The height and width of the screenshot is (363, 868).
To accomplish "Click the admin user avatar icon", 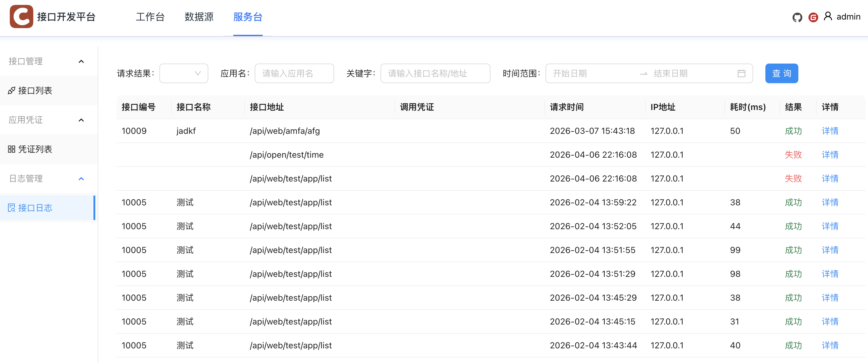I will point(828,16).
